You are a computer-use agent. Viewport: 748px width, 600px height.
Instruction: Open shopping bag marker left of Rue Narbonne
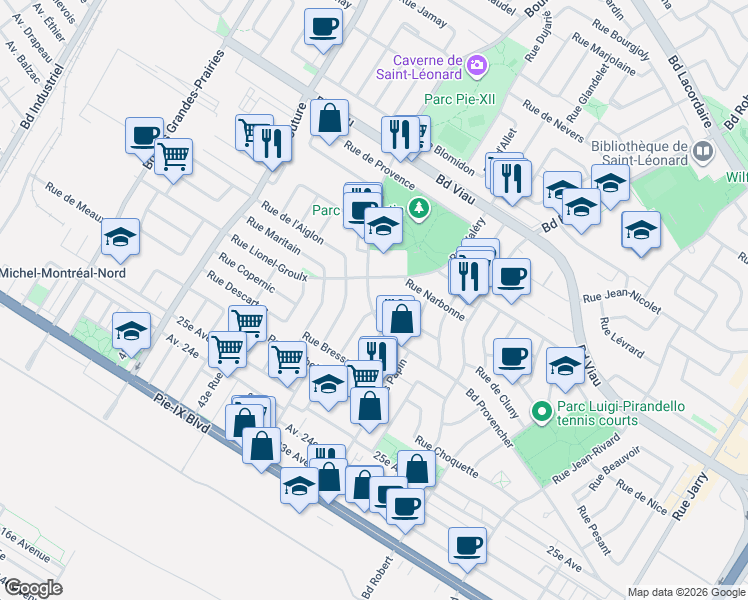pyautogui.click(x=402, y=321)
